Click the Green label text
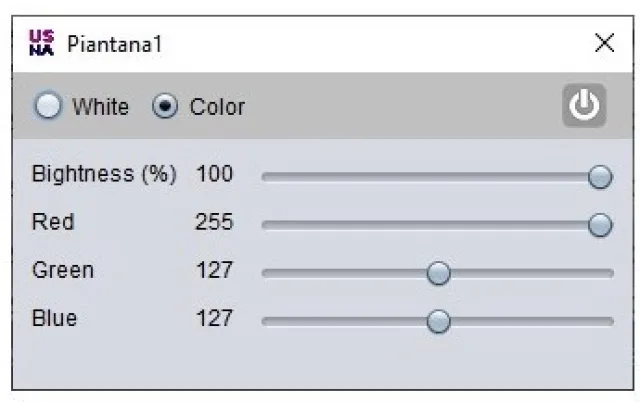Viewport: 640px width, 402px height. (x=62, y=270)
